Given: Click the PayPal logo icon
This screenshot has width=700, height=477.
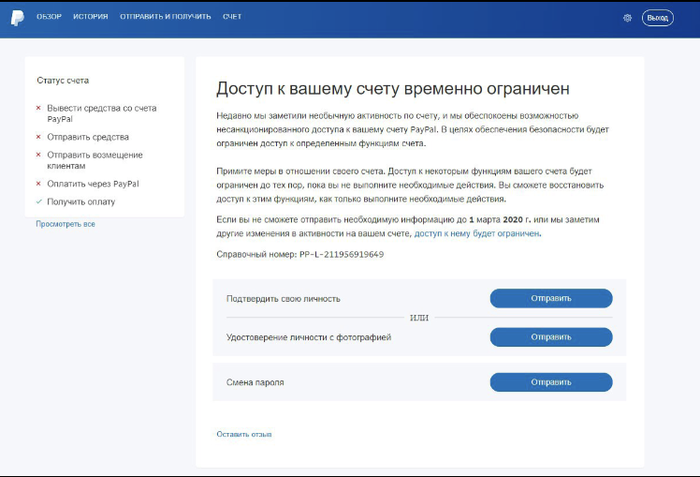Looking at the screenshot, I should [x=17, y=17].
